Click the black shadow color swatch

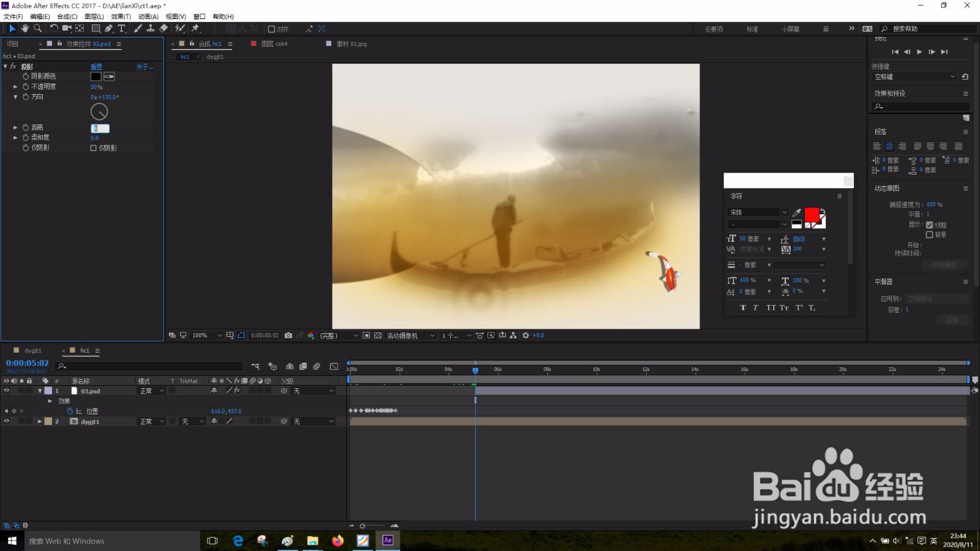tap(96, 77)
